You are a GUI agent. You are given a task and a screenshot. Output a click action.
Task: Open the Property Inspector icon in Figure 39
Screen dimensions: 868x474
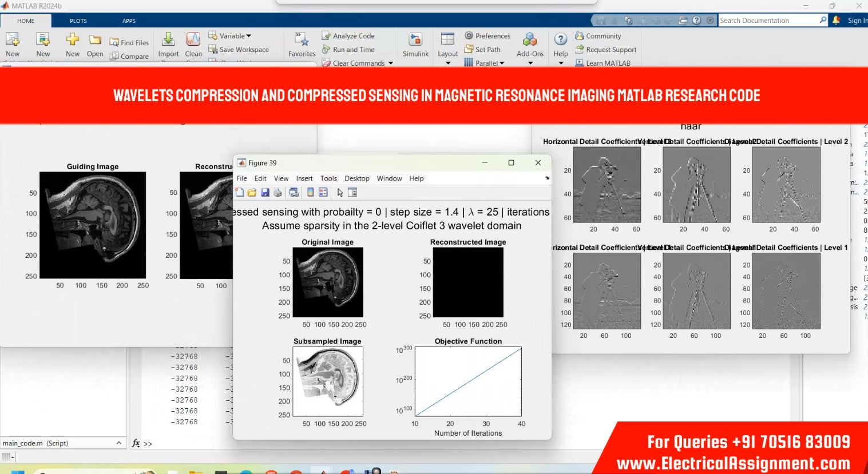tap(352, 193)
